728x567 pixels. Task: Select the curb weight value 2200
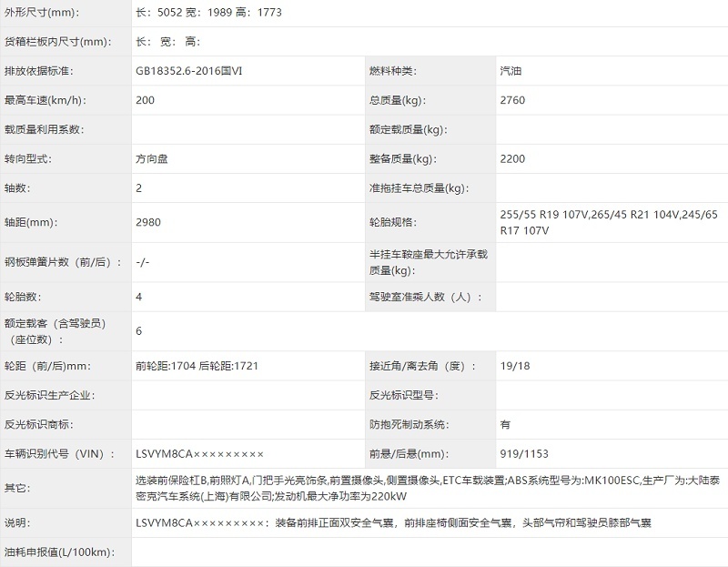[x=512, y=159]
